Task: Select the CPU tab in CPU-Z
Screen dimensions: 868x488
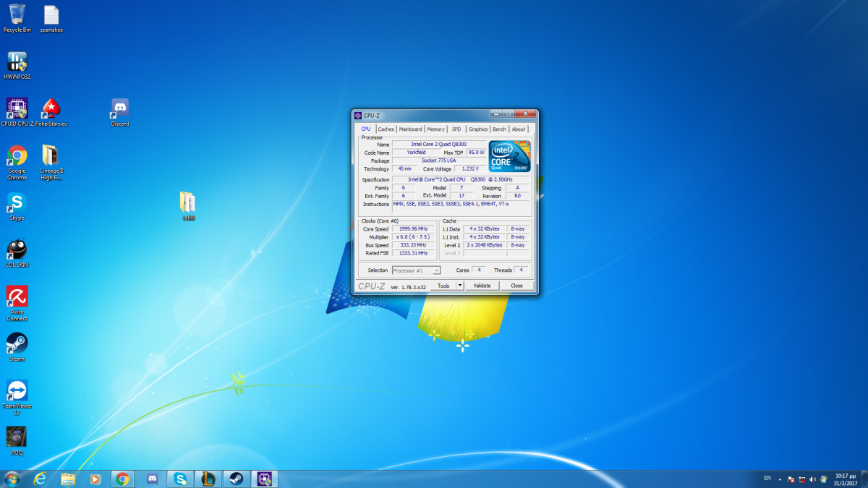Action: point(366,129)
